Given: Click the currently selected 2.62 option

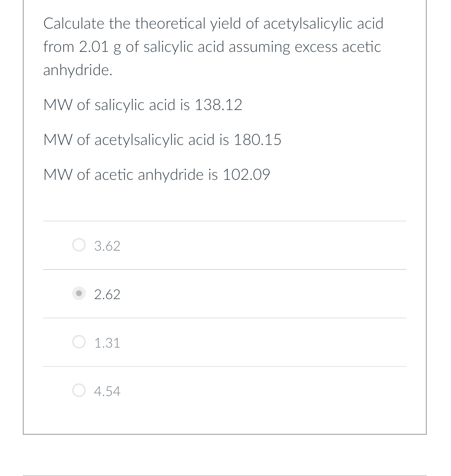Looking at the screenshot, I should (107, 294).
